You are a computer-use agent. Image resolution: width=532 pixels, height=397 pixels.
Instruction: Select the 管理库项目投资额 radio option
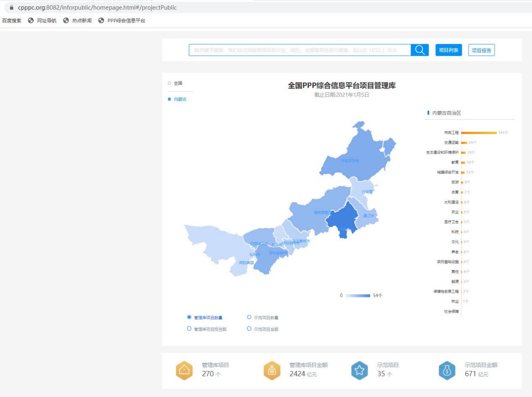[189, 329]
